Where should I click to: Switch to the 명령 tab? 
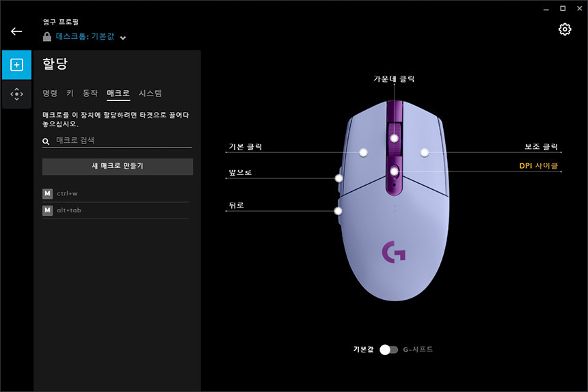pyautogui.click(x=50, y=94)
